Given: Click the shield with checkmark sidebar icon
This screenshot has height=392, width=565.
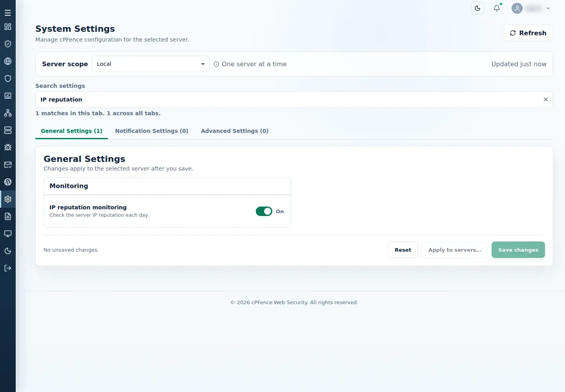Looking at the screenshot, I should [x=8, y=44].
